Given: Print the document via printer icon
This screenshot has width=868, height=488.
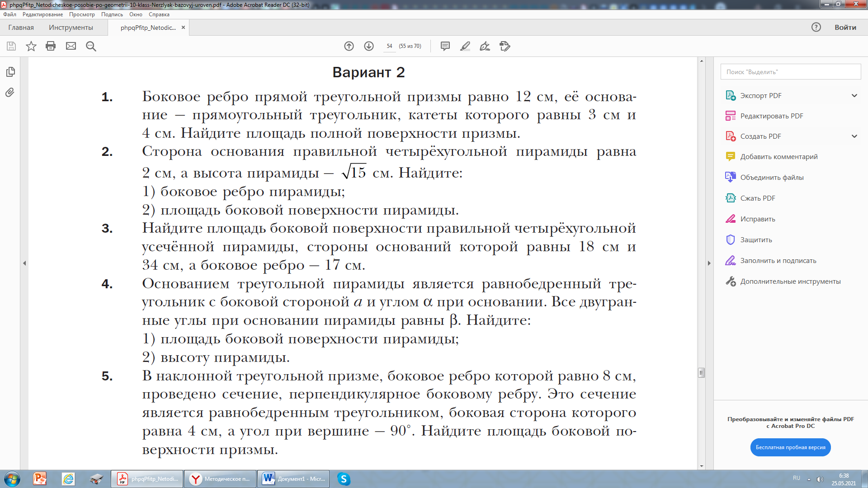Looking at the screenshot, I should 51,46.
